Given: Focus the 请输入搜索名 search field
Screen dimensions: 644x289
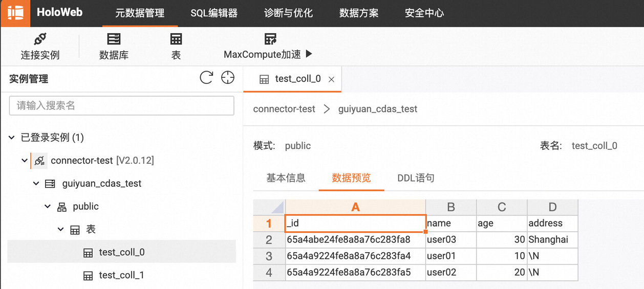Looking at the screenshot, I should (122, 106).
